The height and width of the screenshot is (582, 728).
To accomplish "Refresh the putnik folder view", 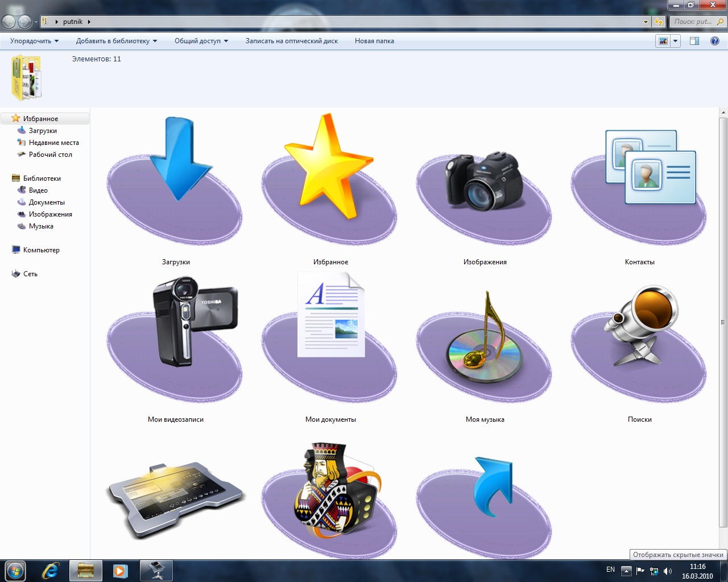I will 659,22.
